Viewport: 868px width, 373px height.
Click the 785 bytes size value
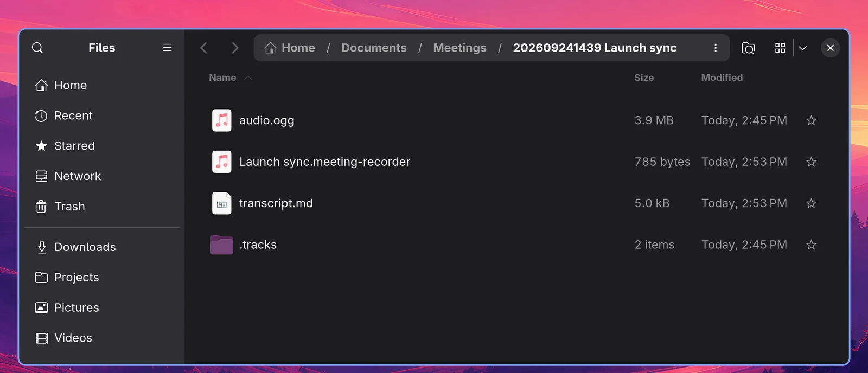pyautogui.click(x=662, y=162)
